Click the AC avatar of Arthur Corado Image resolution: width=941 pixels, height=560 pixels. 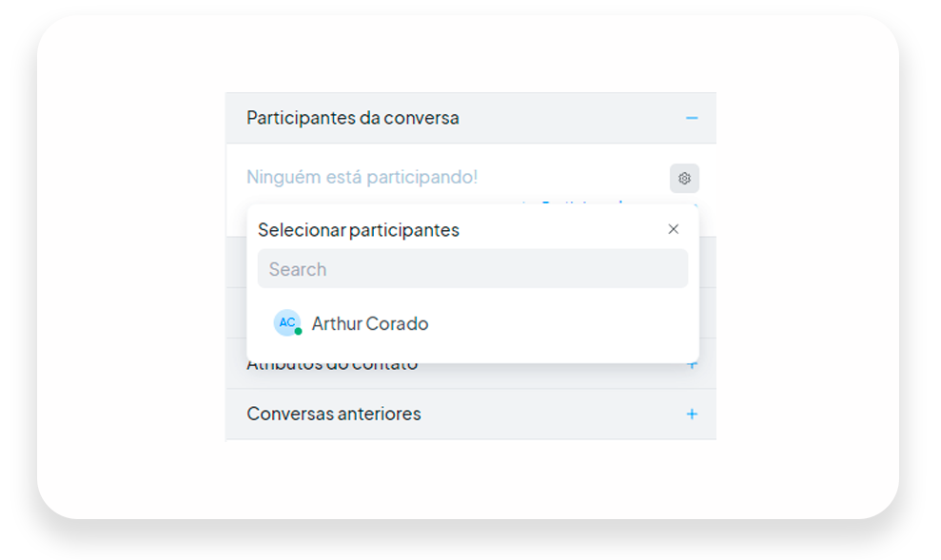coord(286,322)
